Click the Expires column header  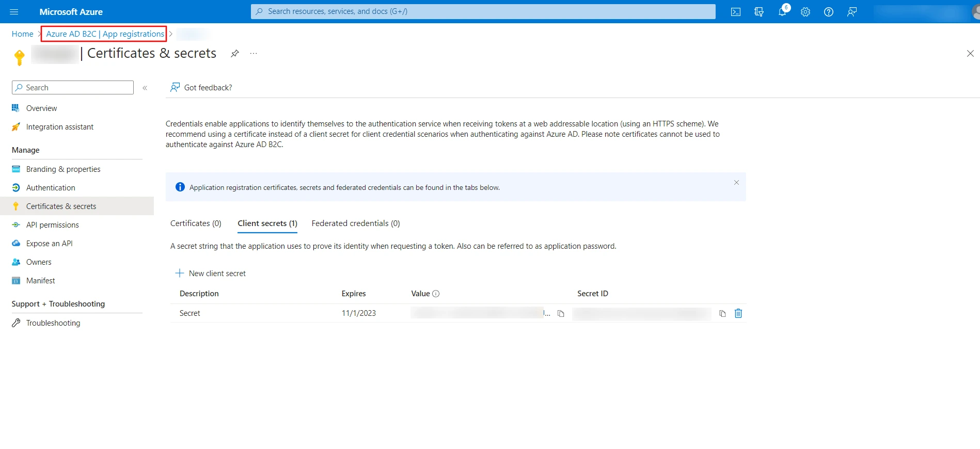pyautogui.click(x=354, y=294)
